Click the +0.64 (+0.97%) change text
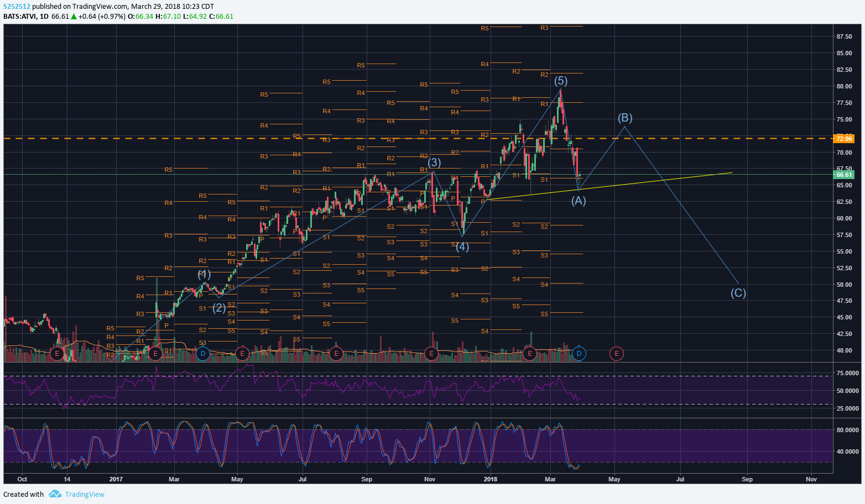This screenshot has width=865, height=504. (102, 17)
